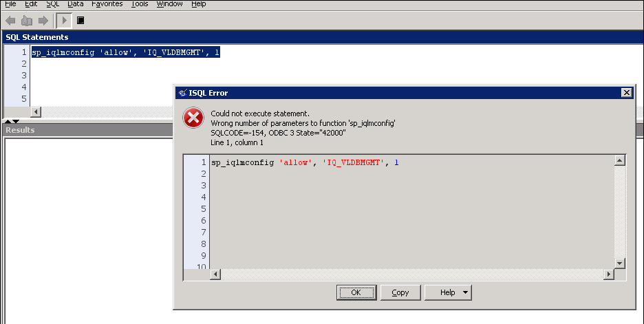This screenshot has height=324, width=644.
Task: Click the highlighted sp_iqlmconfig statement in SQL Statements
Action: click(x=126, y=52)
